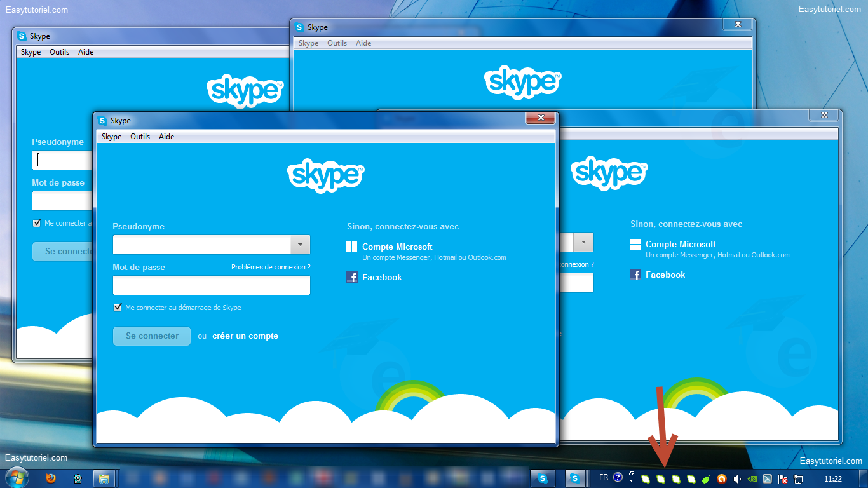Click 'Problèmes de connexion ?' link in front window

click(271, 267)
